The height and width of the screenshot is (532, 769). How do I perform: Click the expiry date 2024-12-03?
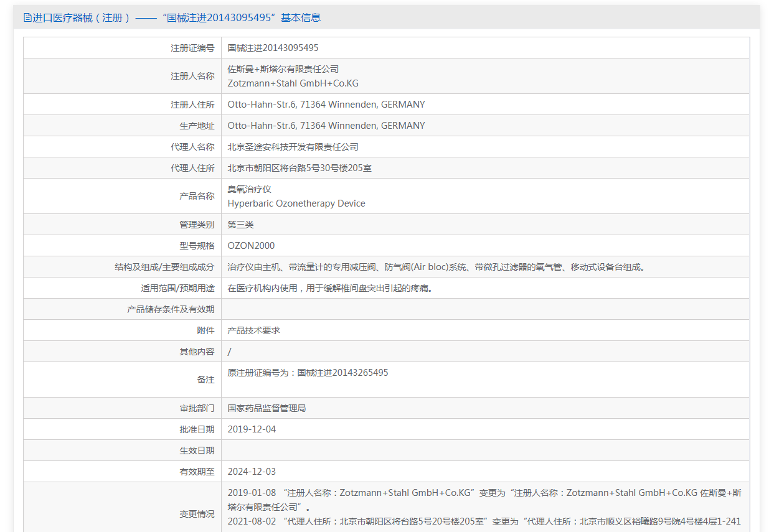click(x=252, y=472)
